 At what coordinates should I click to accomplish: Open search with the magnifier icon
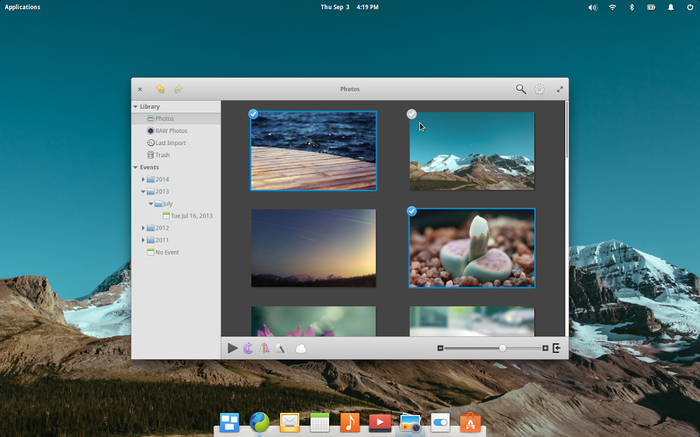tap(521, 89)
